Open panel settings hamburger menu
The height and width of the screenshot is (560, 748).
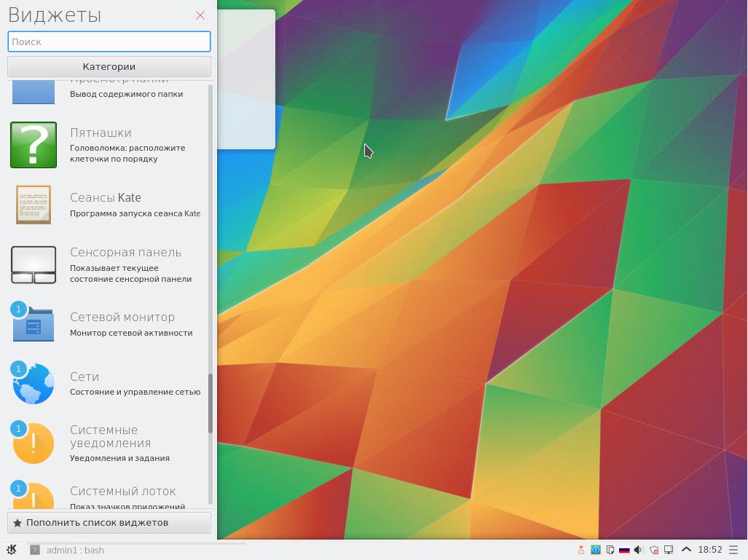pos(733,550)
